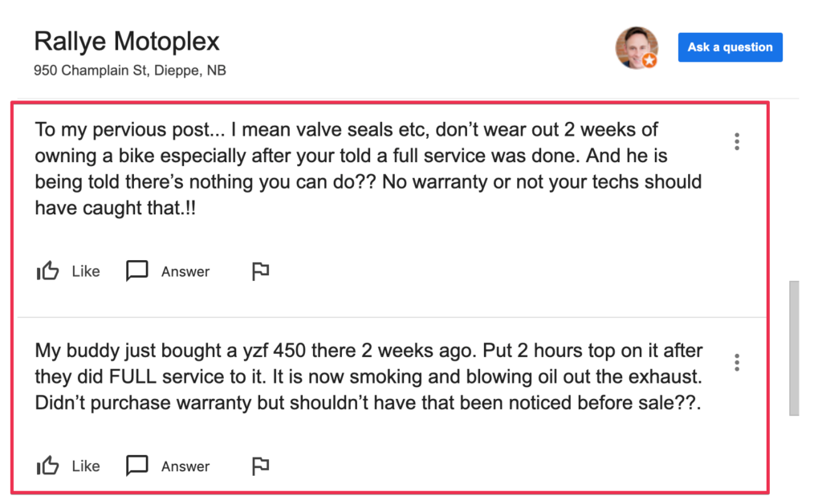822x504 pixels.
Task: Click the Ask a question button
Action: (x=730, y=47)
